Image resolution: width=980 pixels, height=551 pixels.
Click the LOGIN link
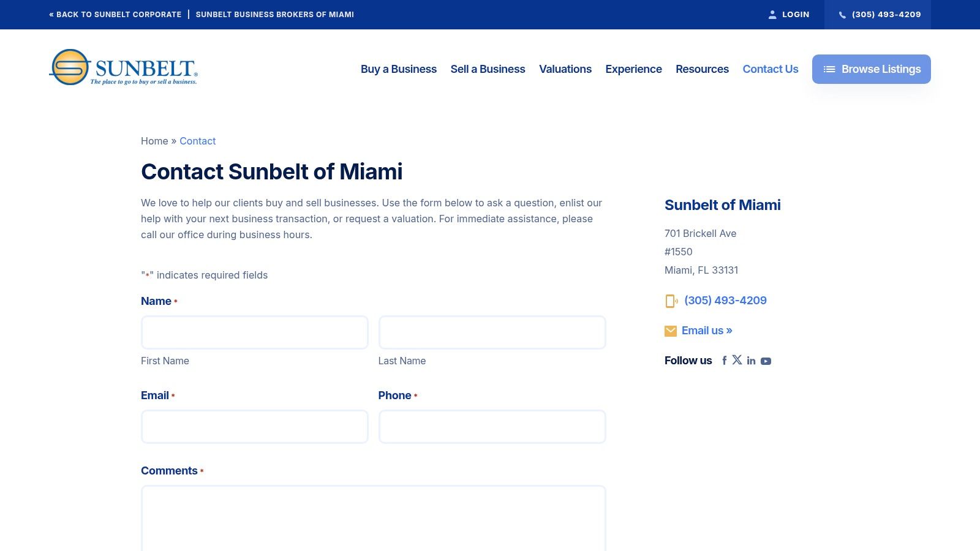click(789, 15)
